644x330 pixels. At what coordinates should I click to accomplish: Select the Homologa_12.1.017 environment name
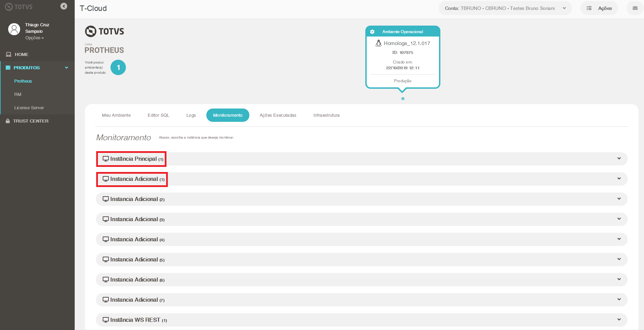(x=407, y=43)
